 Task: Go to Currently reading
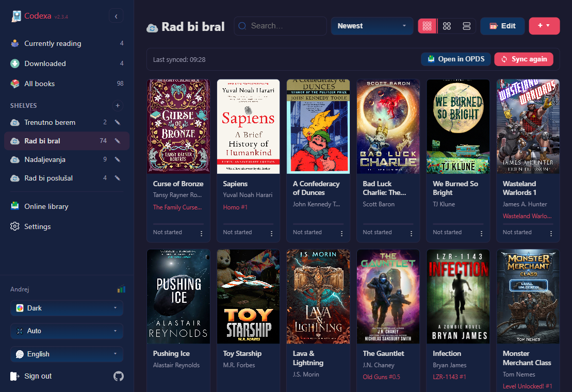(67, 43)
